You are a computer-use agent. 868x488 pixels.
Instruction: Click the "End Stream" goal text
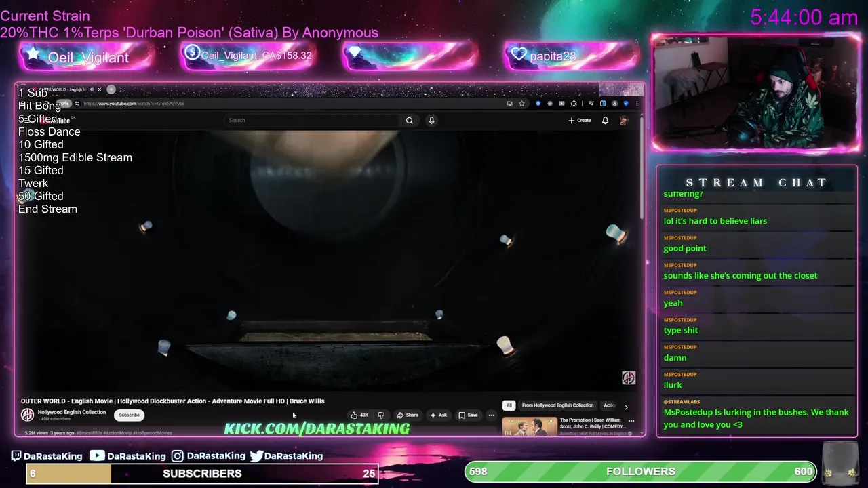tap(47, 209)
